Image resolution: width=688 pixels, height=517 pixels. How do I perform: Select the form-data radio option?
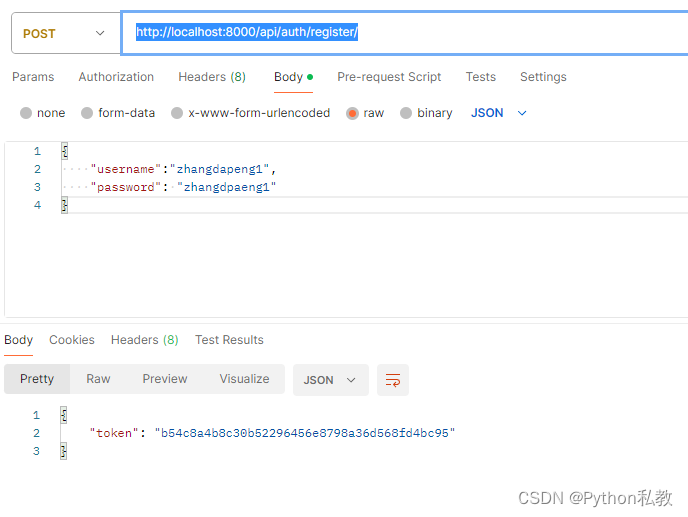118,113
